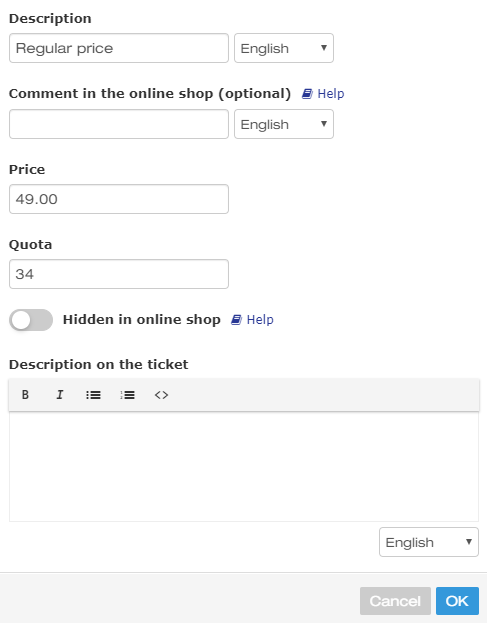Click the Price field showing 49.00
This screenshot has height=623, width=487.
(x=119, y=199)
